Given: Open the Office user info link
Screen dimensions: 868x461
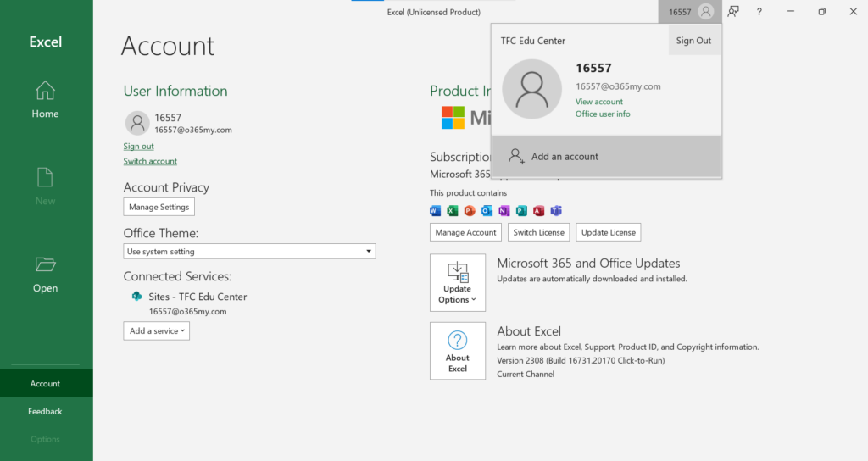Looking at the screenshot, I should pos(603,114).
